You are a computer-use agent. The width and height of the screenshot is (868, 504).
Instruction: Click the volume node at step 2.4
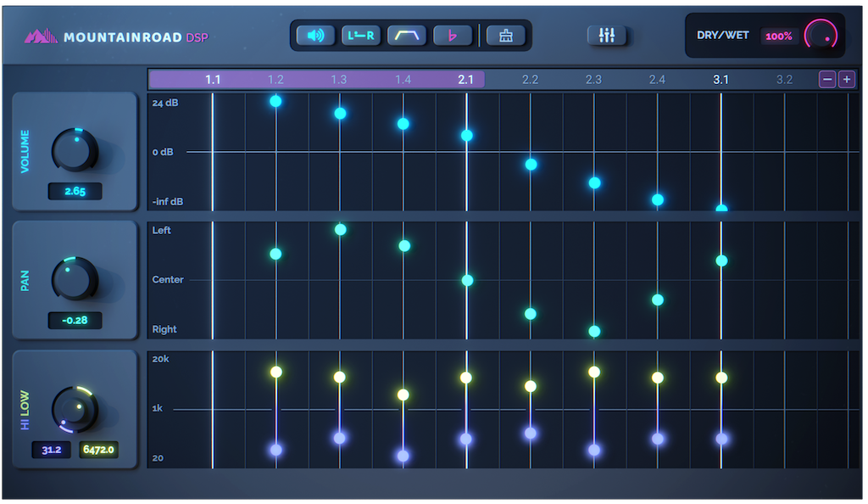[658, 200]
